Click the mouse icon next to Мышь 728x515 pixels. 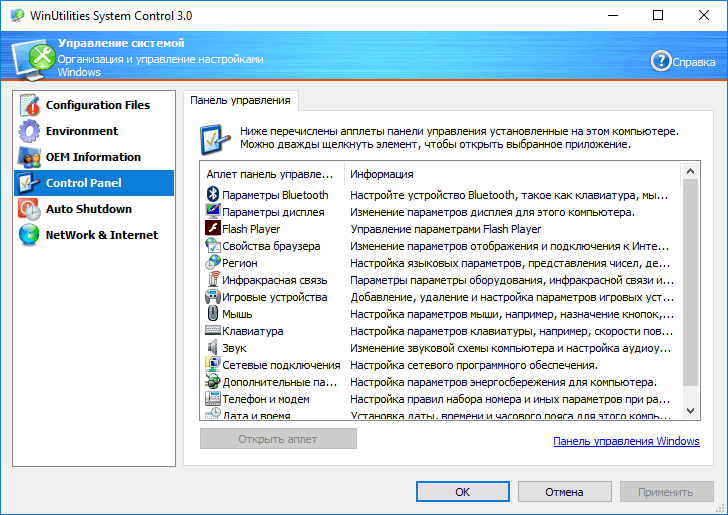coord(213,313)
